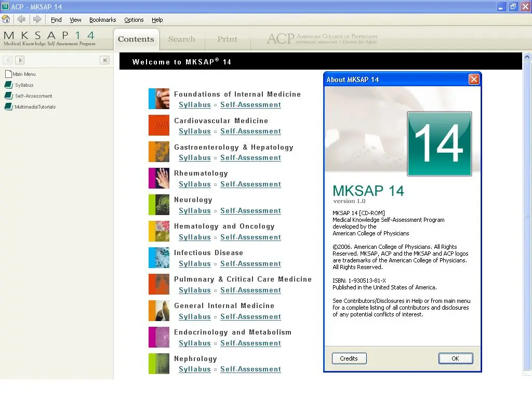Image resolution: width=532 pixels, height=399 pixels.
Task: Open Neurology Syllabus link
Action: 195,211
